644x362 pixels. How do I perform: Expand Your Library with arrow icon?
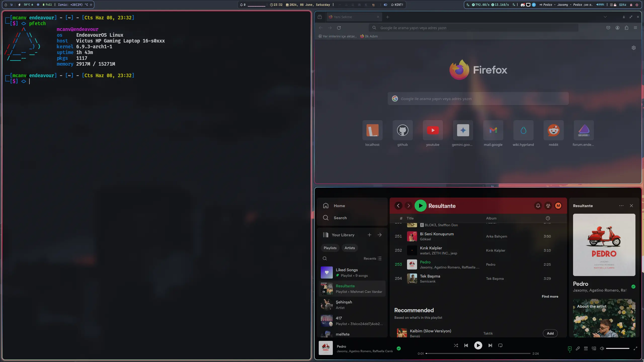pos(380,235)
